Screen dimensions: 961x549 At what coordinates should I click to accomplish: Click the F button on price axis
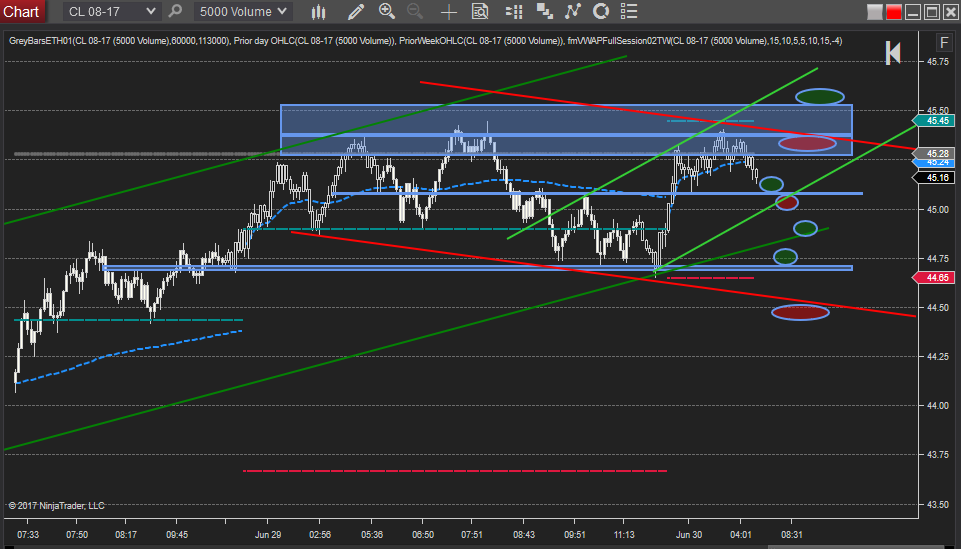943,43
